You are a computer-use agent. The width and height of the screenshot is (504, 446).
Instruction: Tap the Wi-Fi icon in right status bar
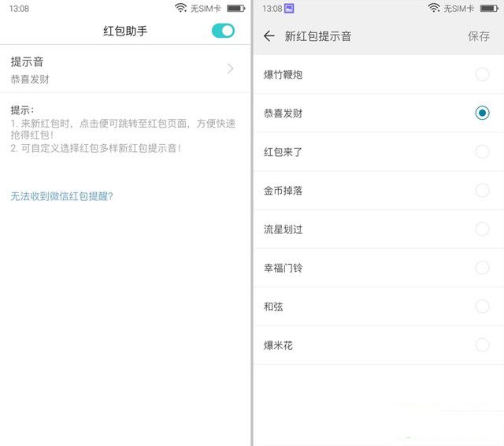click(x=434, y=8)
